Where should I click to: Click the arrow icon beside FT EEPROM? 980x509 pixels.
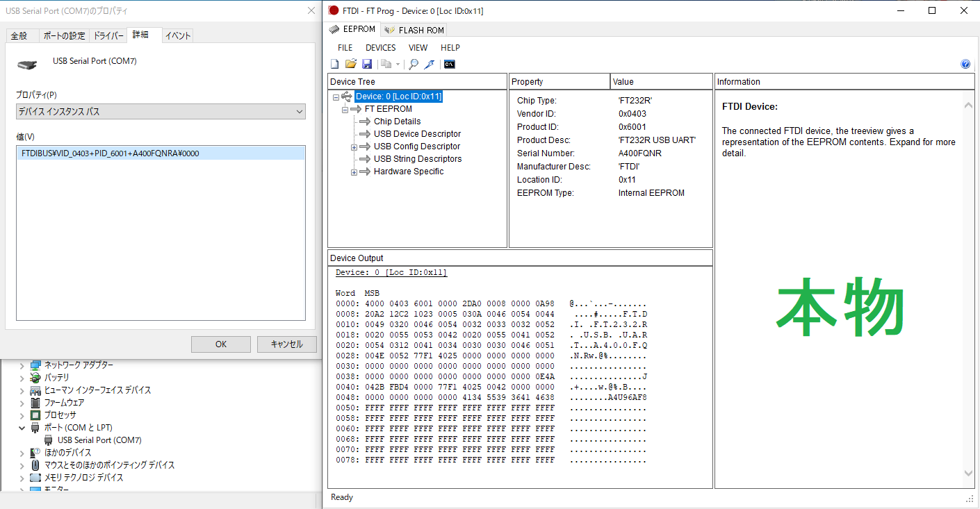coord(357,109)
